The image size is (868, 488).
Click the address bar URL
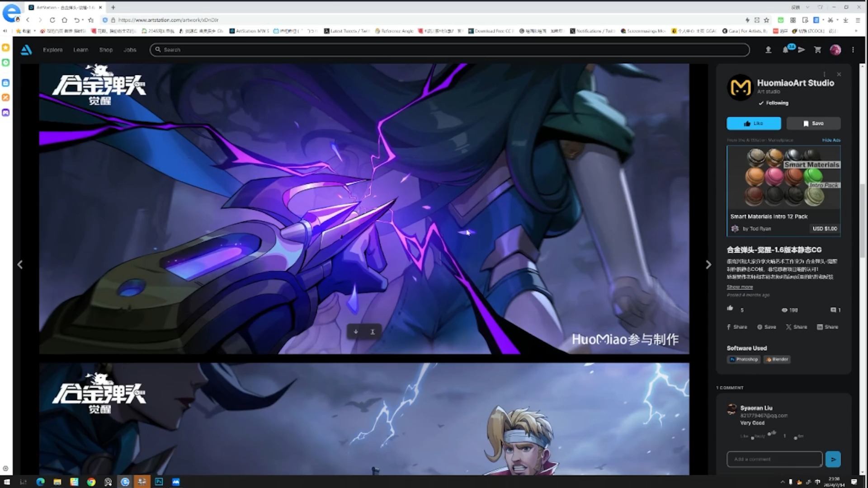(168, 20)
